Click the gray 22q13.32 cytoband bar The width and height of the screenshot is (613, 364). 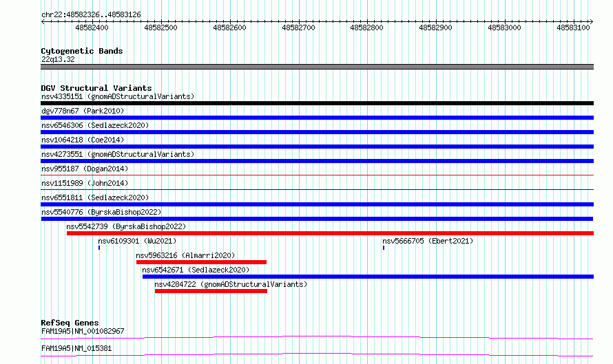click(317, 67)
